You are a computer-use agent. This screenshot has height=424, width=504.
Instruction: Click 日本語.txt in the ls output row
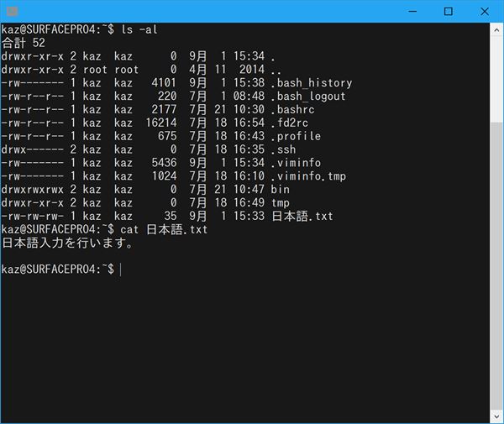click(302, 216)
